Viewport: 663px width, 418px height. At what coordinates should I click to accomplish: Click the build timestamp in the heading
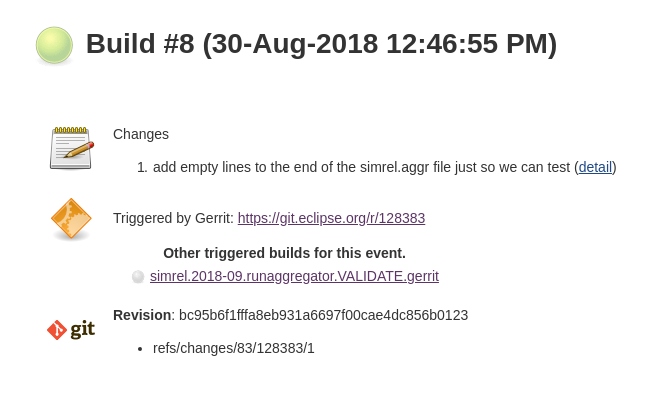click(x=380, y=44)
